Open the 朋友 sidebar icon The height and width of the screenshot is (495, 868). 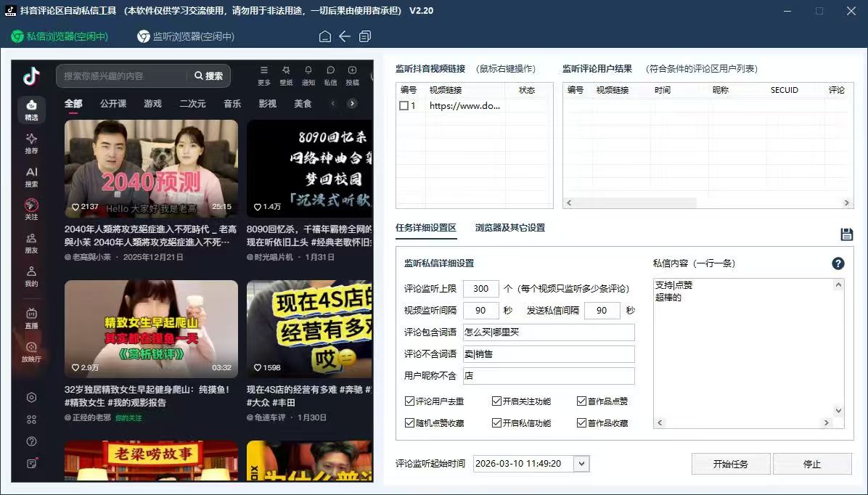31,243
